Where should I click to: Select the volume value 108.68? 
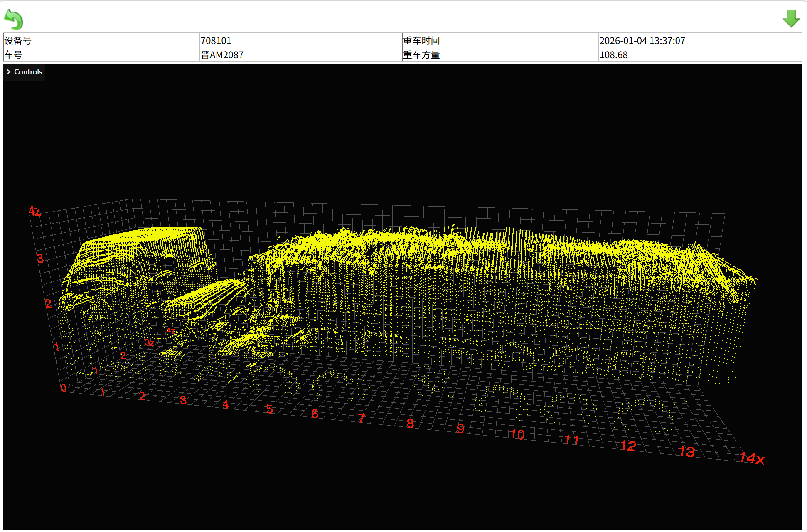click(613, 55)
